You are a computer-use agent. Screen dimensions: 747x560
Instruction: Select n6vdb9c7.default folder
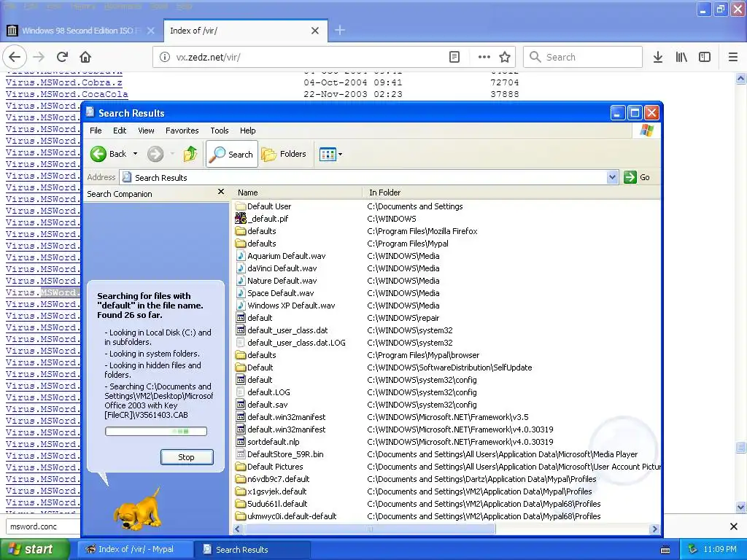tap(278, 479)
